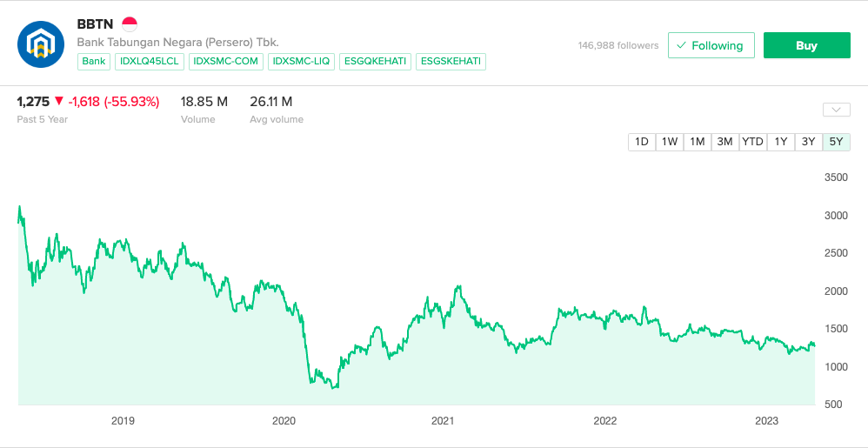Click the current price 1,275
This screenshot has width=868, height=448.
tap(33, 101)
